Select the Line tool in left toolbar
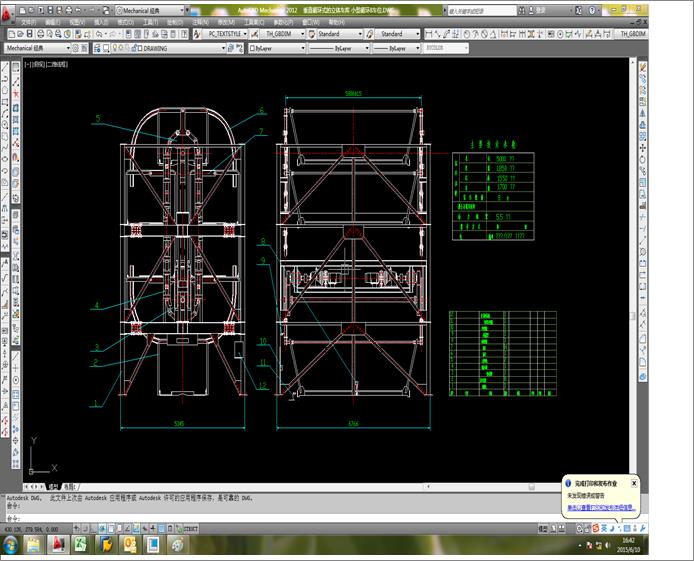Screen dimensions: 694x561 (6, 68)
